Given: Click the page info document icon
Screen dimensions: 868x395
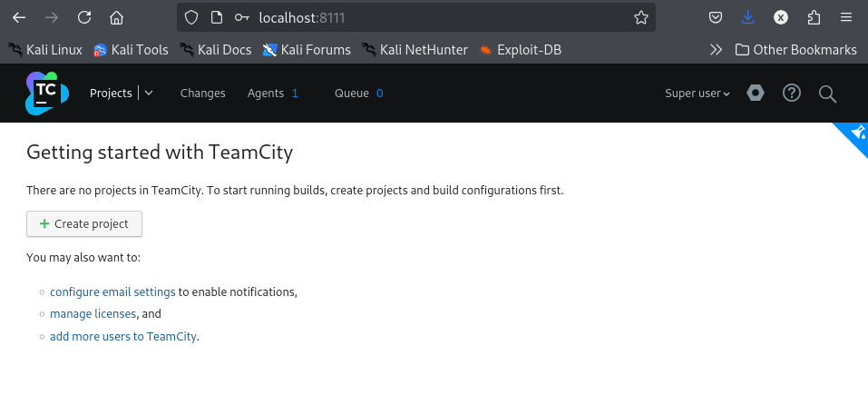Looking at the screenshot, I should 217,18.
